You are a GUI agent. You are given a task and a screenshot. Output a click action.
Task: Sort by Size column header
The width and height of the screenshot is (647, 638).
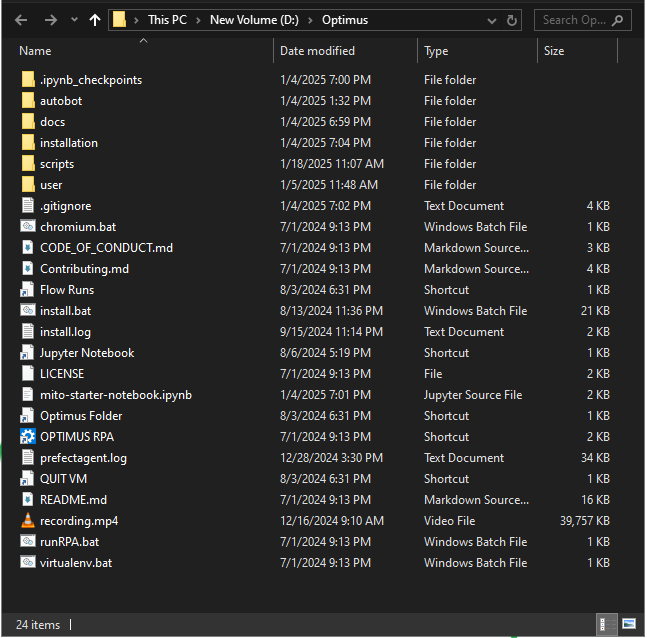[554, 51]
